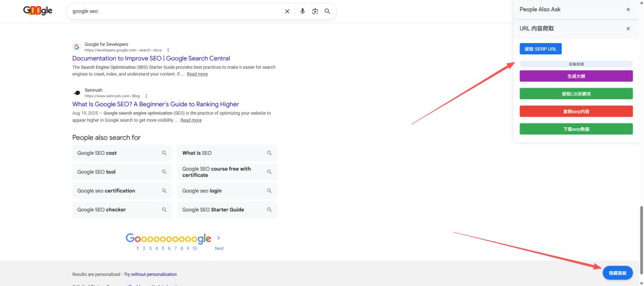The image size is (644, 286).
Task: Select Google seo certification related search
Action: coord(122,191)
